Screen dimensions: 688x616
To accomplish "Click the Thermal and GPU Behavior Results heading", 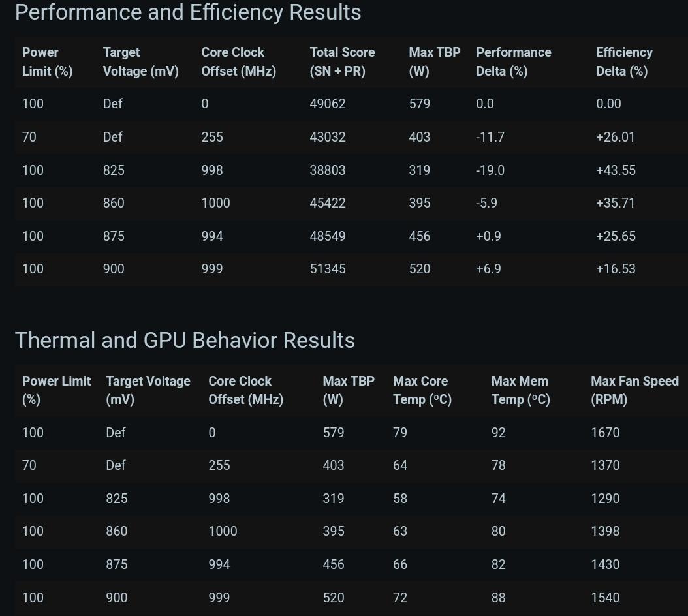I will point(185,341).
